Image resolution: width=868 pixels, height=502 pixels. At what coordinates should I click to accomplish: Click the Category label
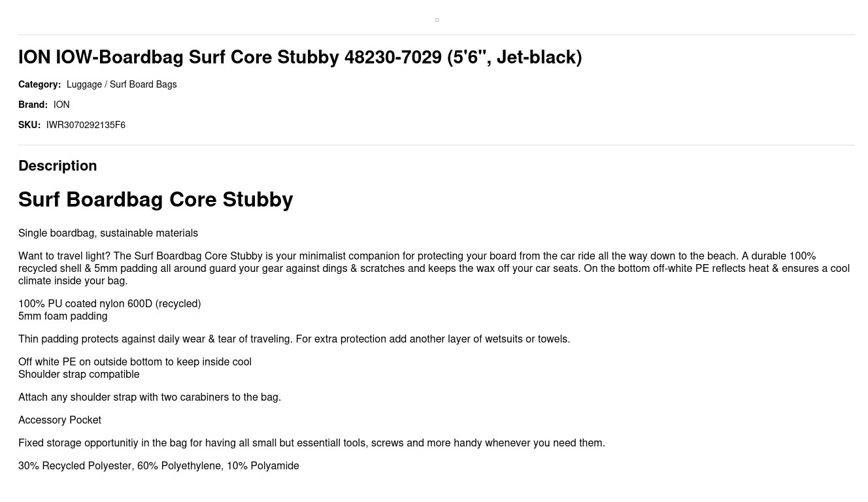click(x=39, y=84)
